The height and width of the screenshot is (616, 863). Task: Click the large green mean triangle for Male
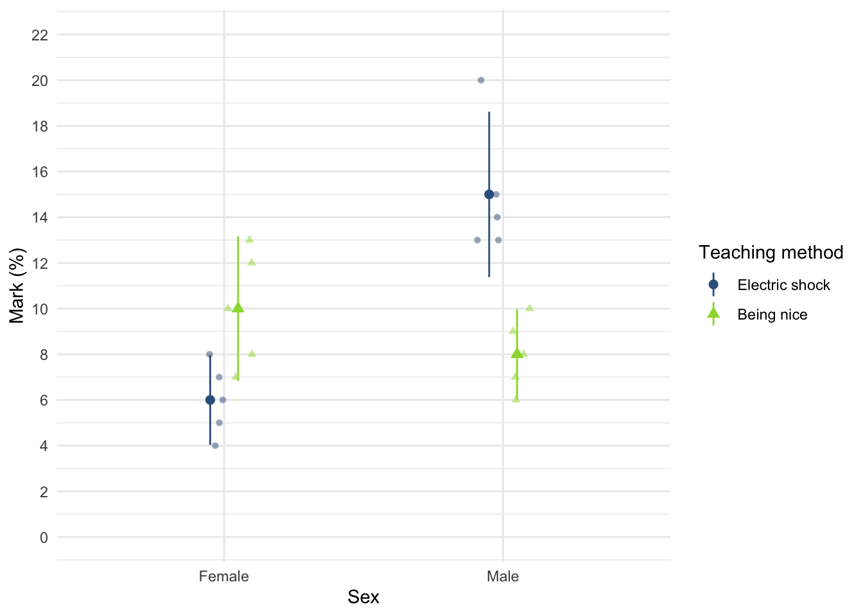517,353
